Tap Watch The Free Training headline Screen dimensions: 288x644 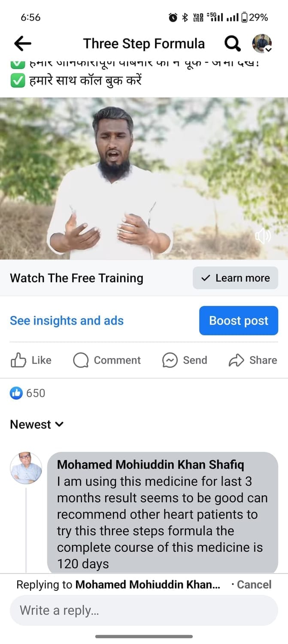[76, 278]
